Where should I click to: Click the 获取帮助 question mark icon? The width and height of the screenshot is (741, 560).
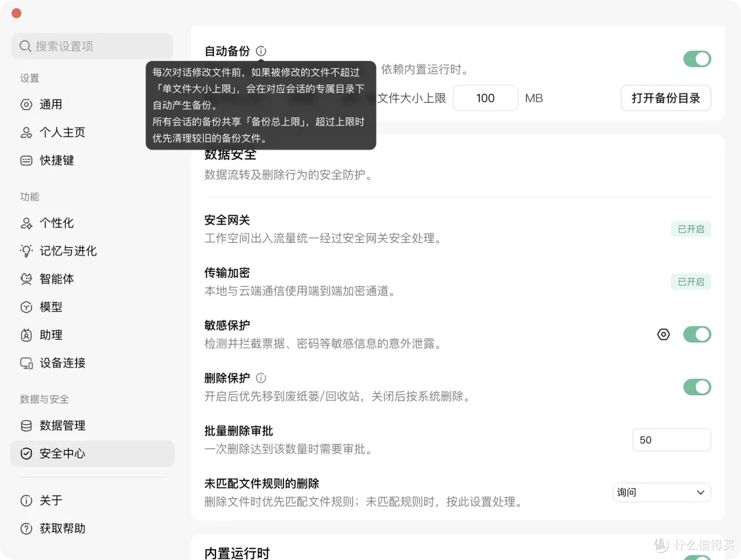pyautogui.click(x=27, y=528)
